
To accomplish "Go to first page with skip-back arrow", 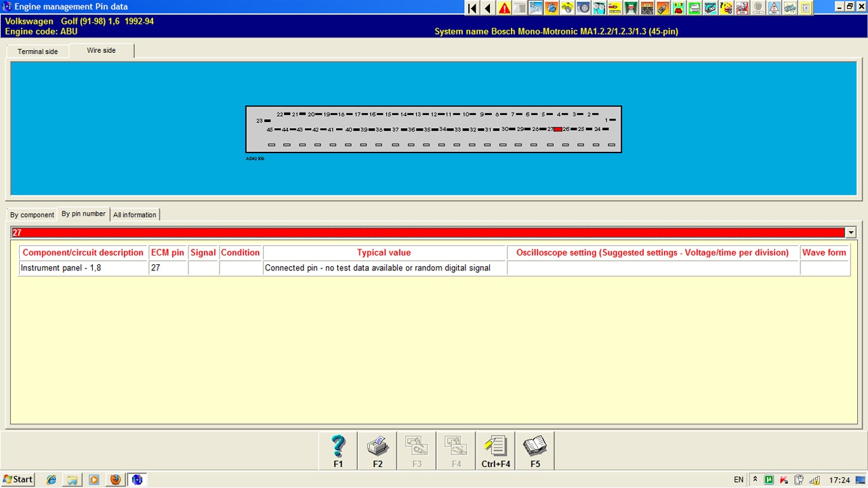I will coord(472,8).
